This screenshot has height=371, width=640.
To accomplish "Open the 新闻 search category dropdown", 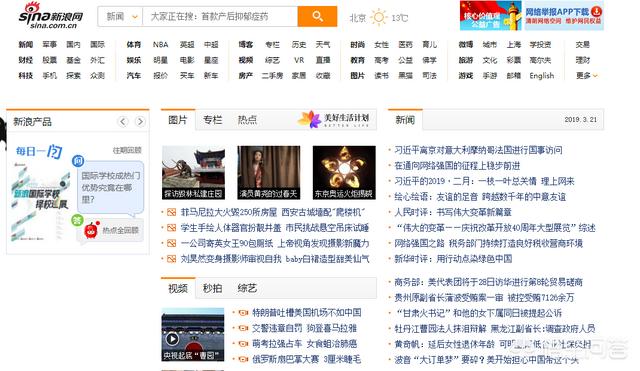I will pos(120,17).
